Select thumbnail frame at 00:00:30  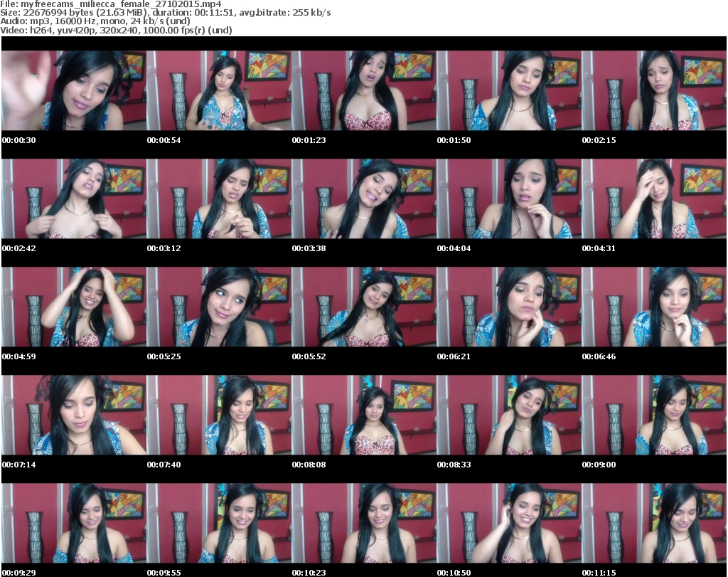(x=74, y=90)
